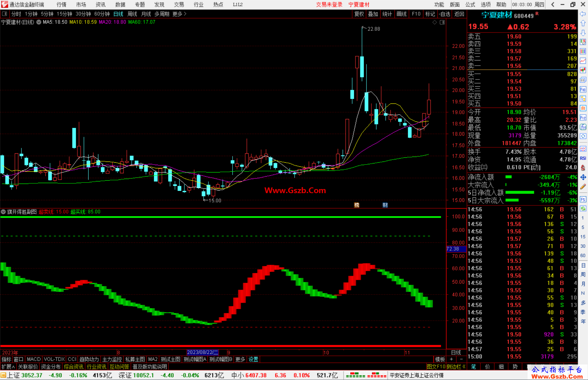Click the wavy-lines indicator sidebar icon

click(583, 149)
